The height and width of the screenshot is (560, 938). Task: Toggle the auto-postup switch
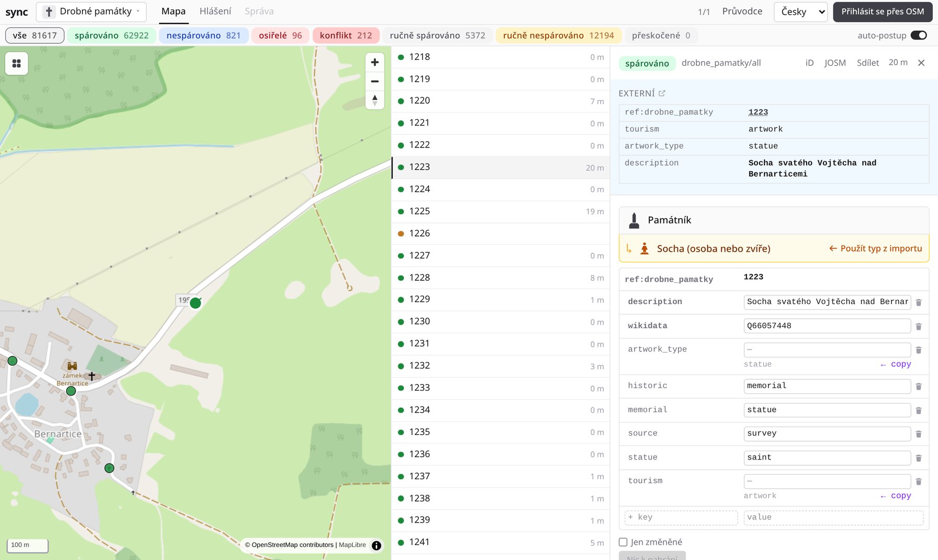(x=919, y=35)
